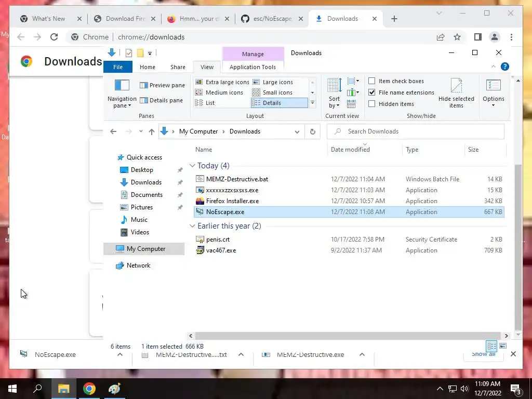Switch to the Home ribbon tab
The width and height of the screenshot is (532, 399).
pyautogui.click(x=147, y=67)
